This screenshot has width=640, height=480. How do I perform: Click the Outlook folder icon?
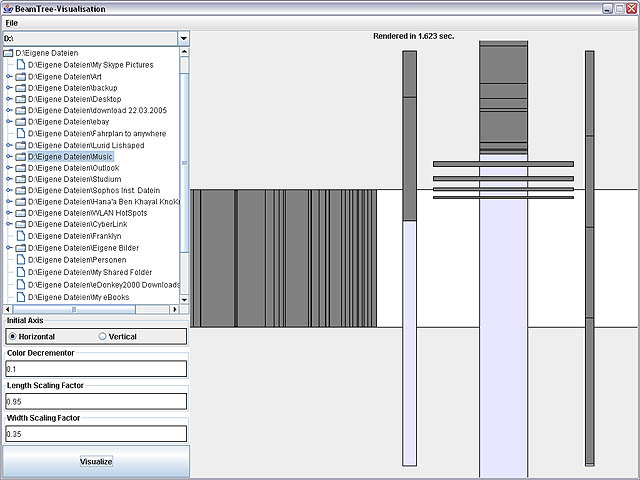(x=20, y=168)
